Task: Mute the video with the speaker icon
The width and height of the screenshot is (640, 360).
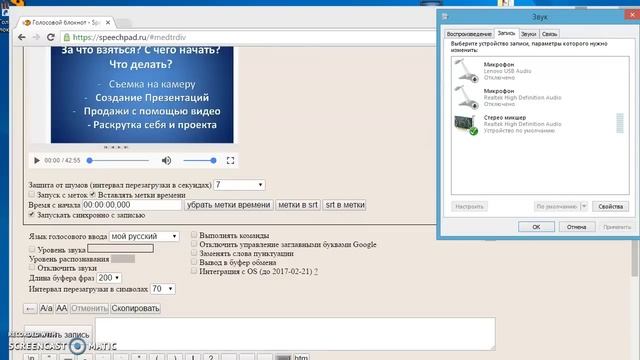Action: [166, 160]
